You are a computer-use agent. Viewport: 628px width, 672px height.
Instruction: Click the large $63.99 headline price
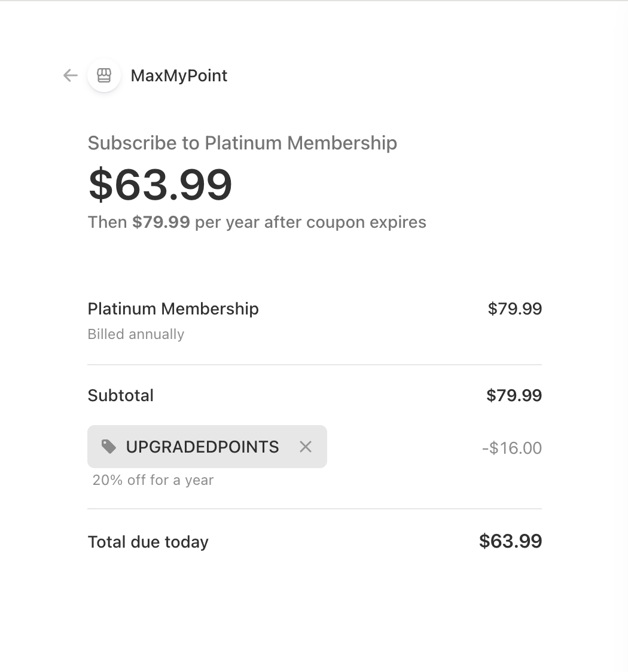(160, 184)
